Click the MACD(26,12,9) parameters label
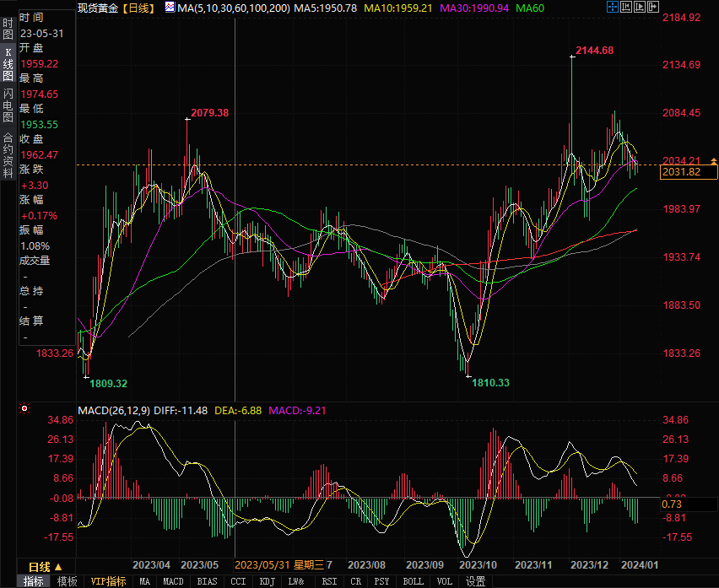The height and width of the screenshot is (588, 719). (115, 411)
